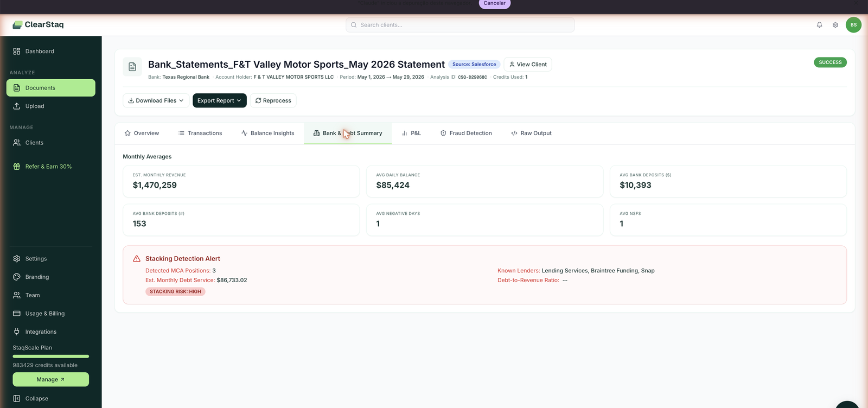Open the Fraud Detection tab
The height and width of the screenshot is (408, 868).
466,133
